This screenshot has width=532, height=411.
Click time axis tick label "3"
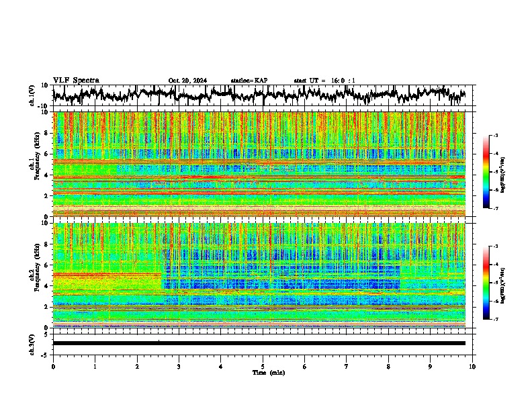click(x=179, y=367)
